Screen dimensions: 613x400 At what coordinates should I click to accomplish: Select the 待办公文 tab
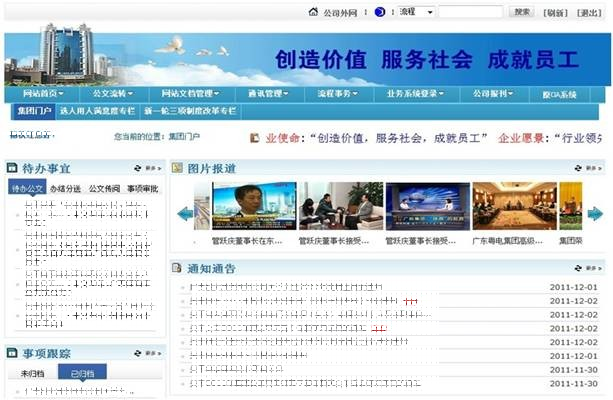[x=27, y=187]
